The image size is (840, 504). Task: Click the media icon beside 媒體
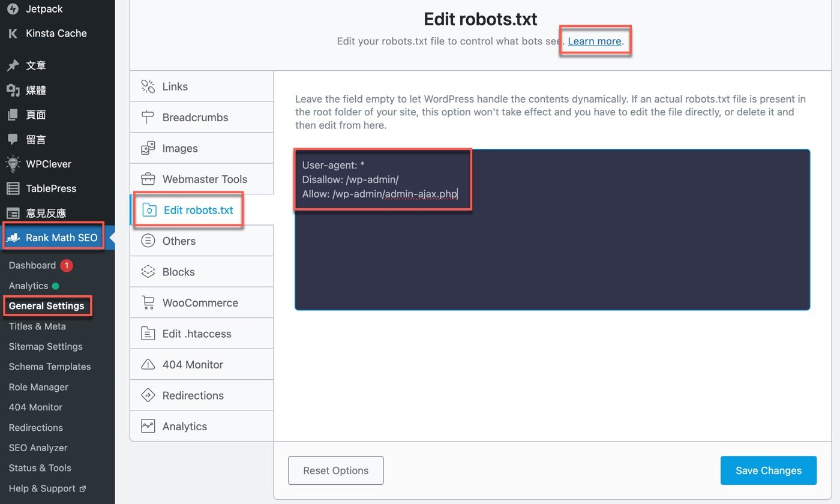tap(13, 90)
